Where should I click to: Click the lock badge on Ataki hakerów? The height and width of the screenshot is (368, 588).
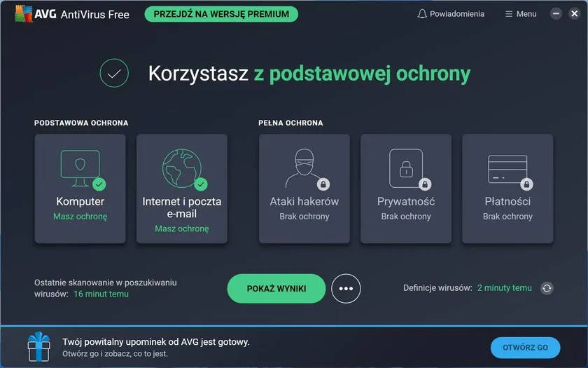click(323, 184)
